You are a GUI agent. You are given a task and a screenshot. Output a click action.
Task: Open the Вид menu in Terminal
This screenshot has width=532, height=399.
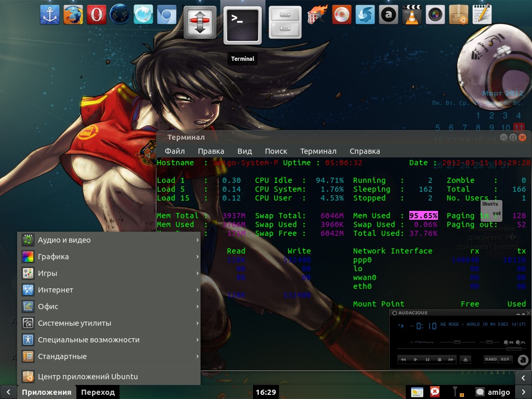pyautogui.click(x=245, y=151)
